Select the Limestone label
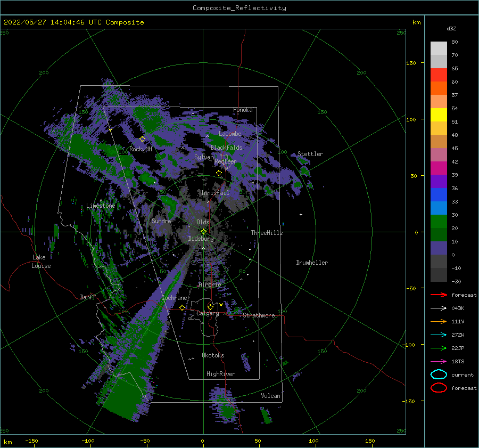The height and width of the screenshot is (448, 479). (x=101, y=206)
